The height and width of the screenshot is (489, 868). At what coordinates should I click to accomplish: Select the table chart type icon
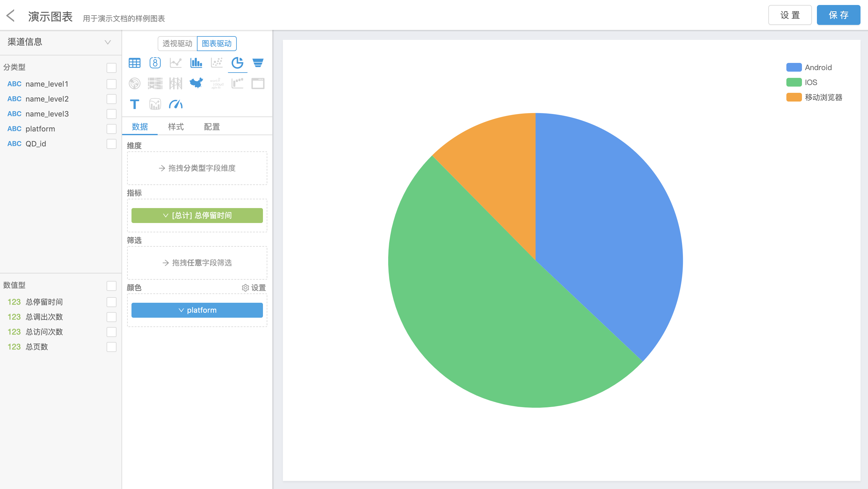coord(135,63)
